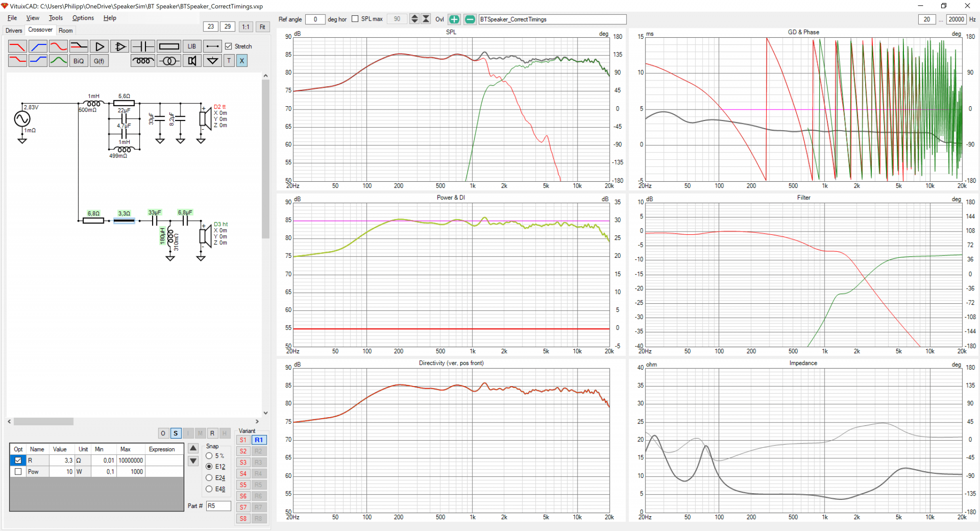Click the Fit zoom button

click(x=262, y=27)
